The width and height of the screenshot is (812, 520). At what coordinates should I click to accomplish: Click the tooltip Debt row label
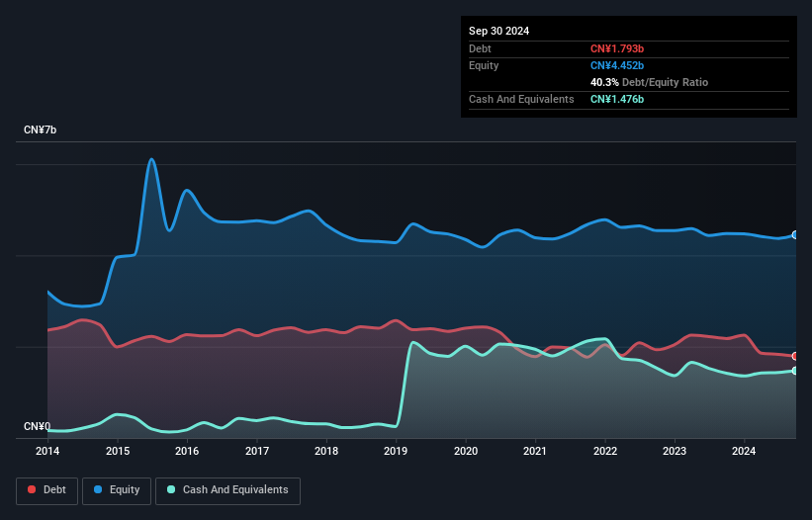tap(480, 48)
